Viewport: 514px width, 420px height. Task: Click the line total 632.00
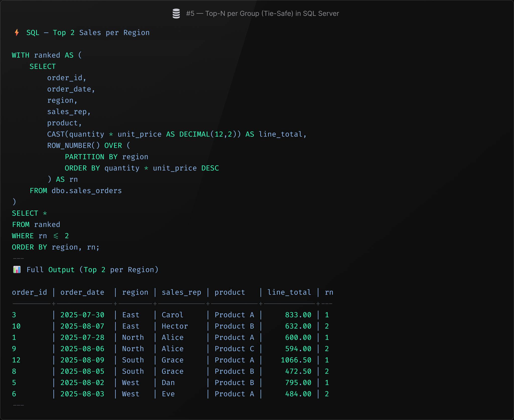point(298,326)
